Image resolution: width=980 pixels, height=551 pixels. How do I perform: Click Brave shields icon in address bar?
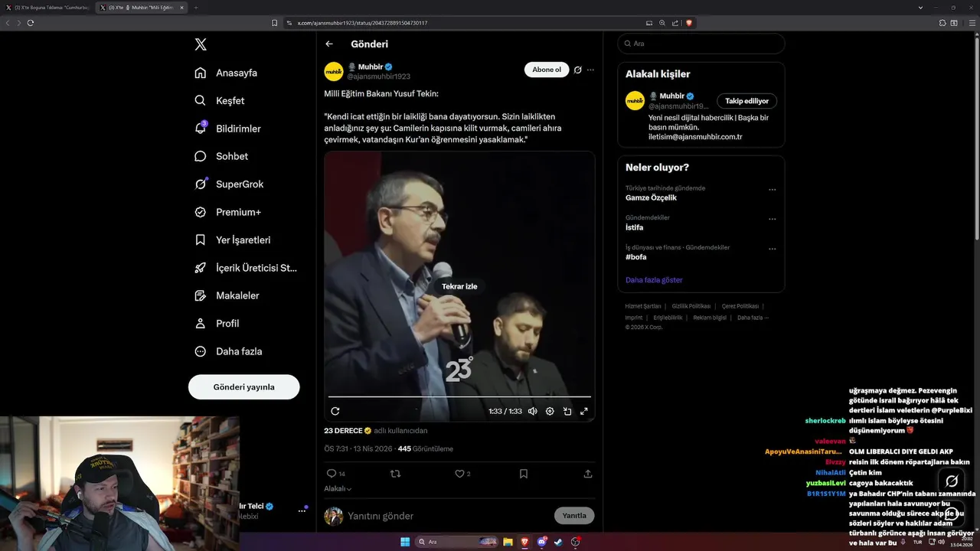coord(689,23)
